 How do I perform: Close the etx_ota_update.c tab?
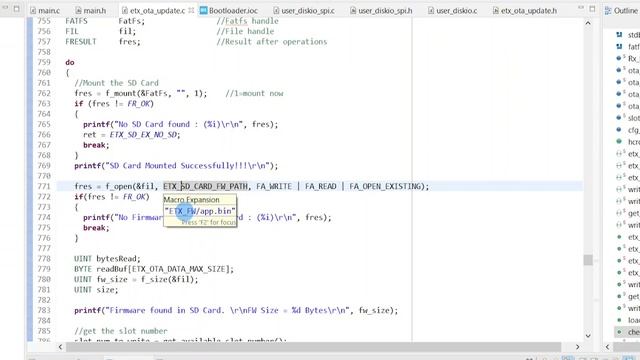tap(191, 10)
